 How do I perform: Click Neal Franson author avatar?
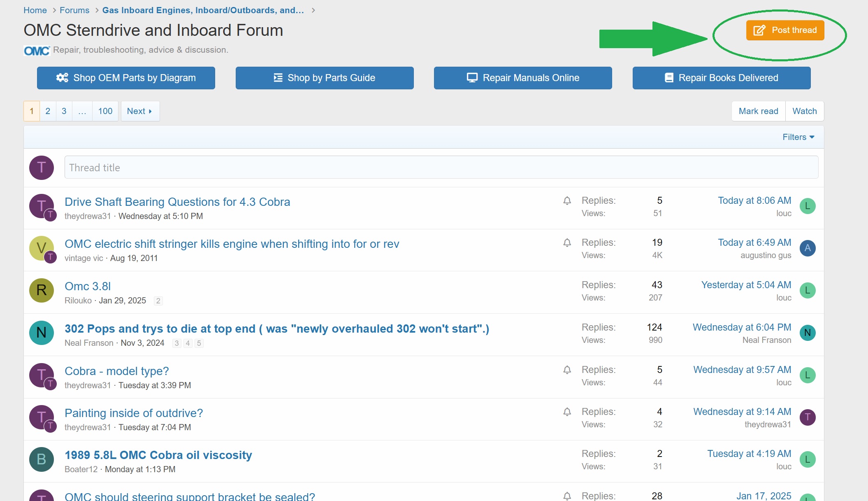[x=42, y=333]
